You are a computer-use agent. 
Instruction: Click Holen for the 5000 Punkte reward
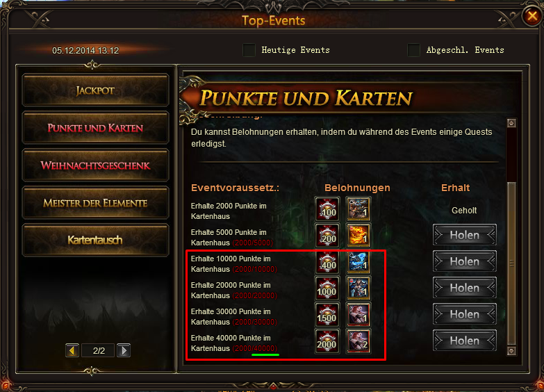coord(465,235)
